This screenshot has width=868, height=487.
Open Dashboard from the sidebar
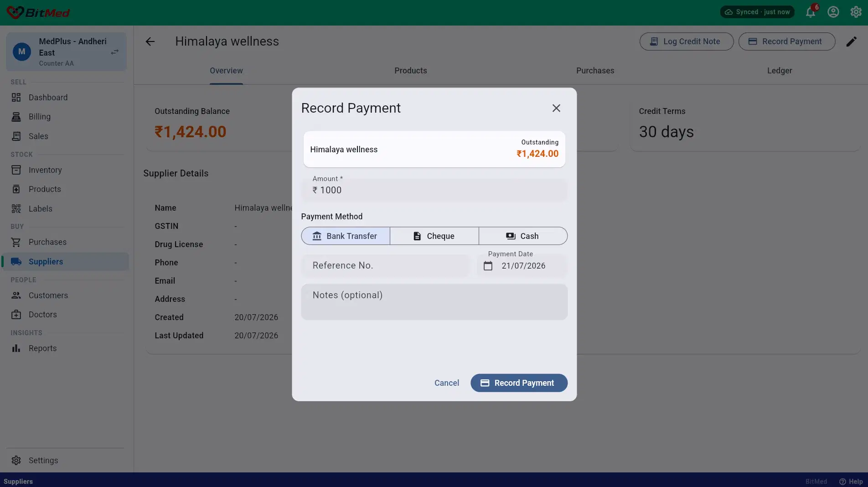coord(66,98)
